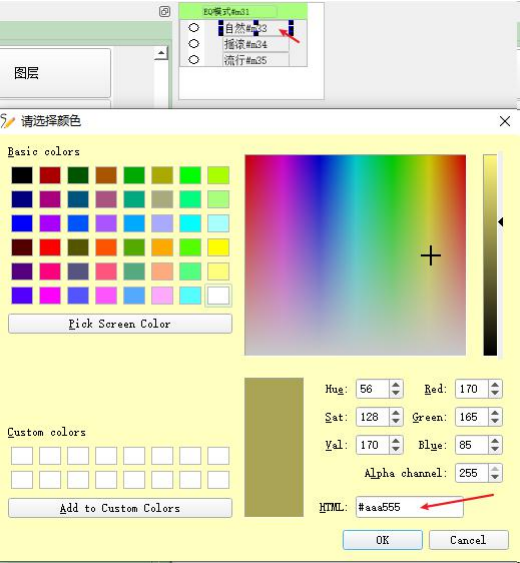Image resolution: width=520 pixels, height=563 pixels.
Task: Decrease the Blue value with down arrow
Action: (495, 449)
